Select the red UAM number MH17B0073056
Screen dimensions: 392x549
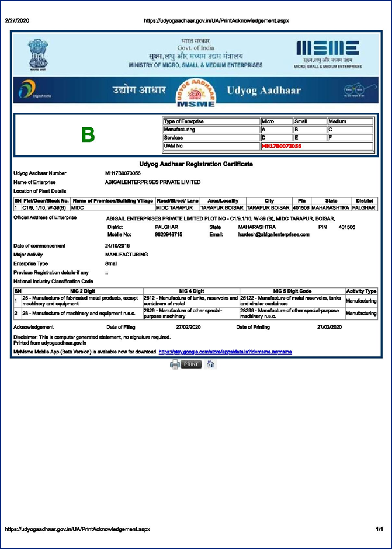[282, 146]
